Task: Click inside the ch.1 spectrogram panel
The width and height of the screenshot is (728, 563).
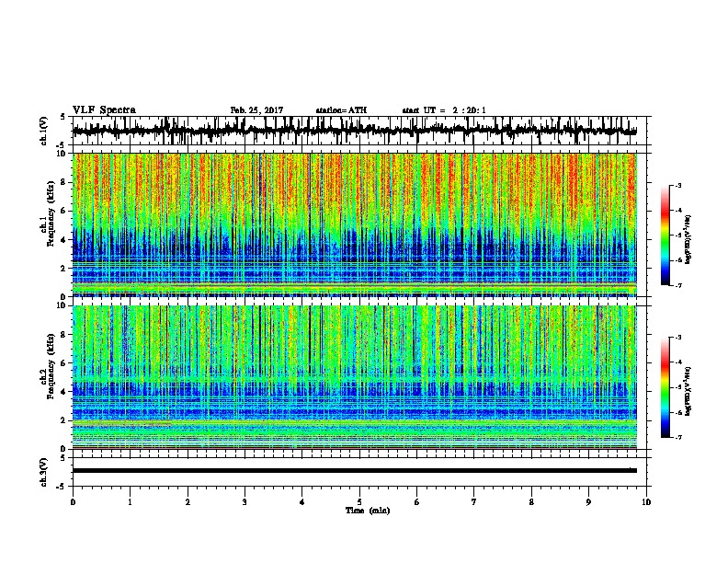Action: pyautogui.click(x=354, y=224)
